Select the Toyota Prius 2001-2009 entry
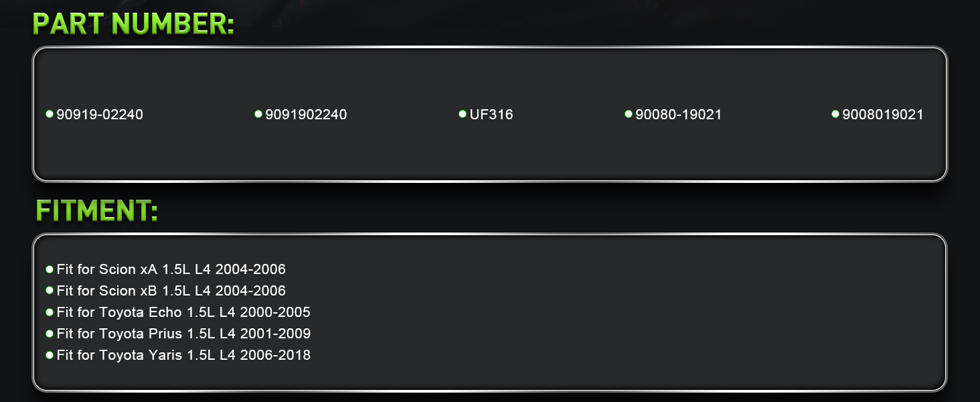Screen dimensions: 980x402 click(183, 334)
